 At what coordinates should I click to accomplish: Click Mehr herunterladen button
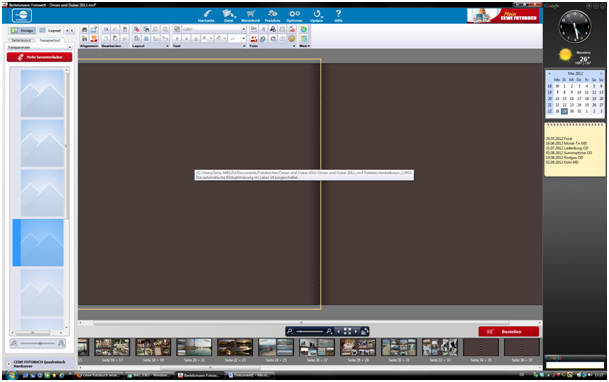[x=39, y=57]
